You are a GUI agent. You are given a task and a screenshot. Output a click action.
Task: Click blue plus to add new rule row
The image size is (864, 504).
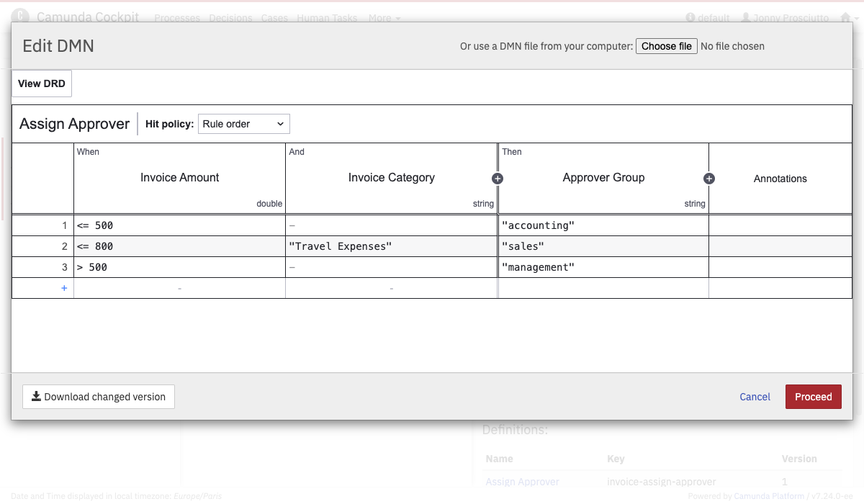pos(64,288)
